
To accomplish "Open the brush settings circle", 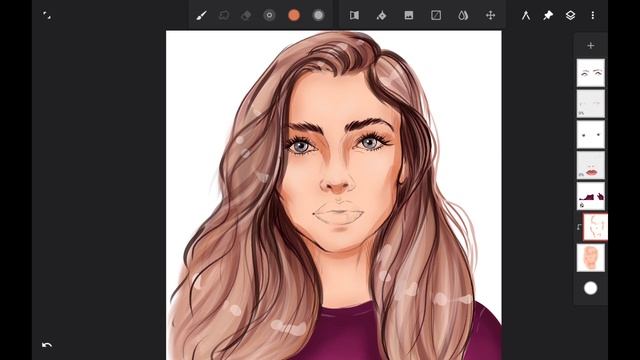I will click(269, 16).
